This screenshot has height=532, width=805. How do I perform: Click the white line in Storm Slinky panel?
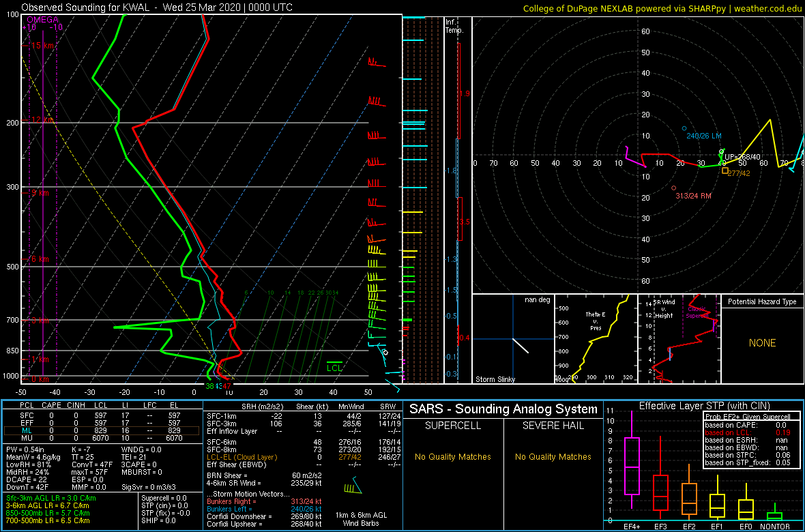point(521,345)
